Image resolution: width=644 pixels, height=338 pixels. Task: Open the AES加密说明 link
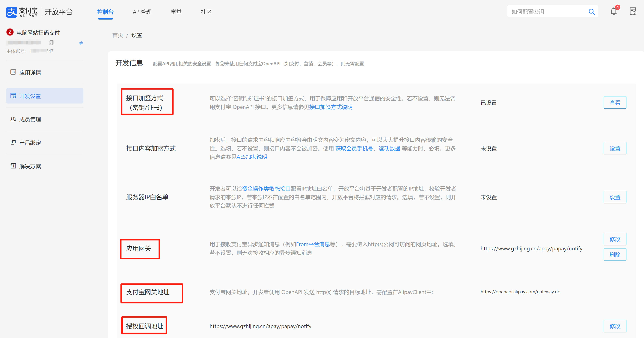252,157
